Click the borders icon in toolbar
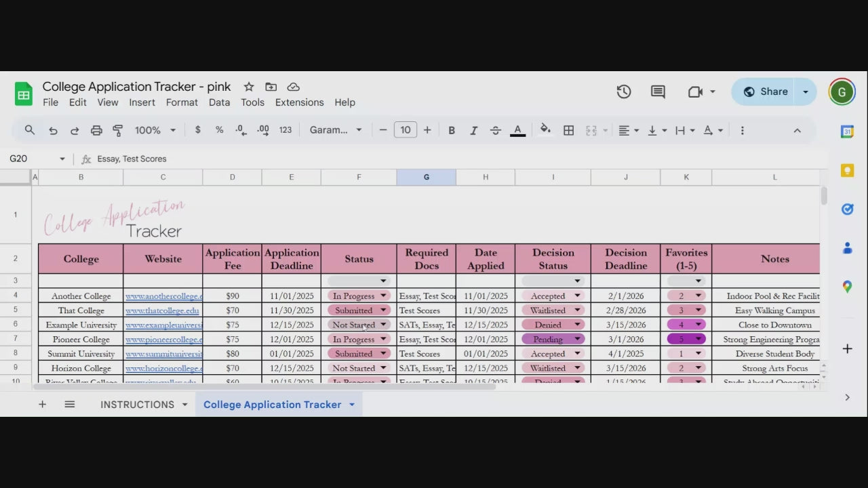 569,130
